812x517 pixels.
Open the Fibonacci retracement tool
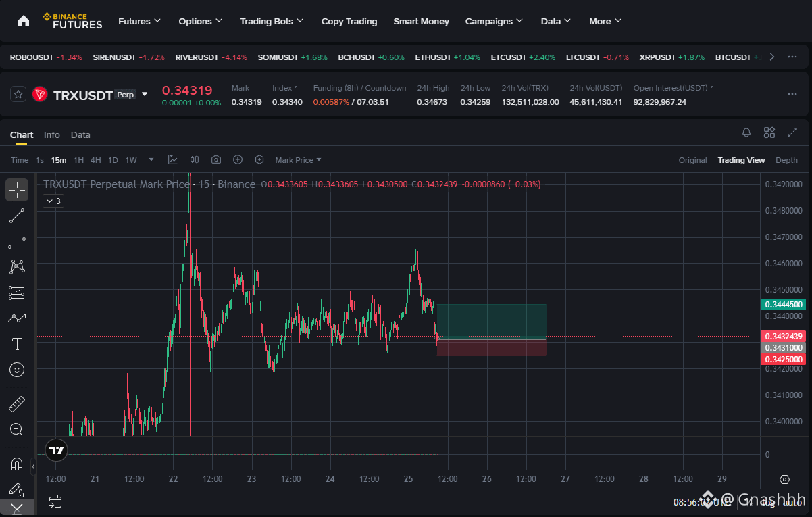click(x=17, y=241)
